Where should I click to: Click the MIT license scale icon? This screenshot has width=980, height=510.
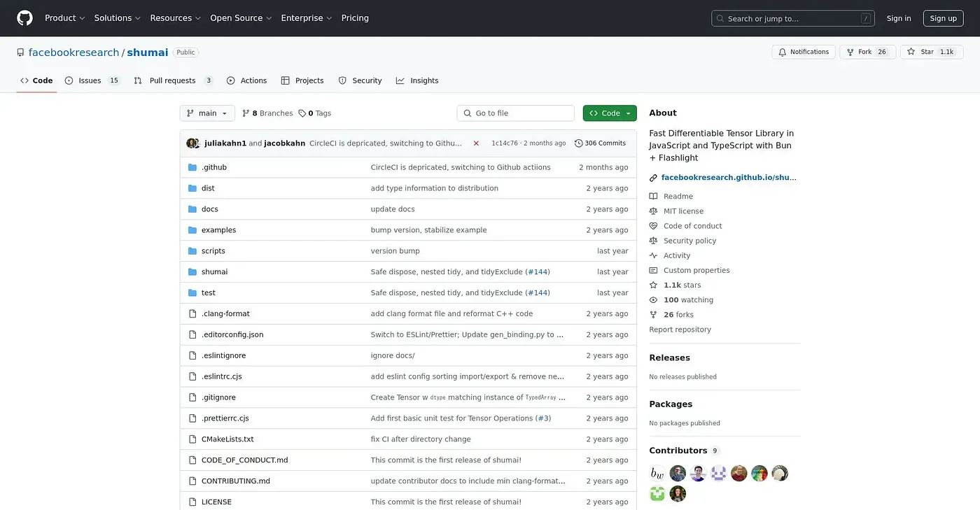pyautogui.click(x=653, y=211)
